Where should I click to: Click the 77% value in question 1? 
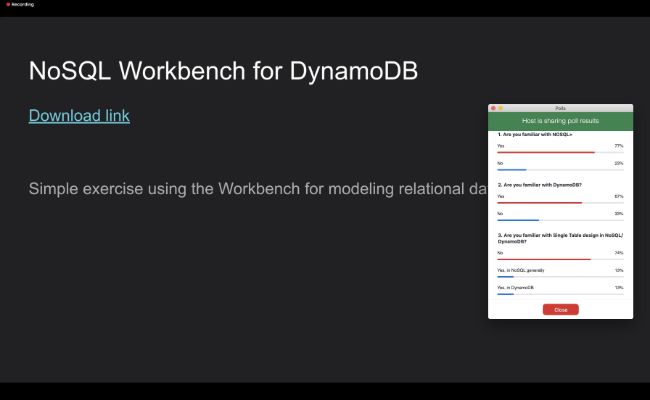(618, 146)
